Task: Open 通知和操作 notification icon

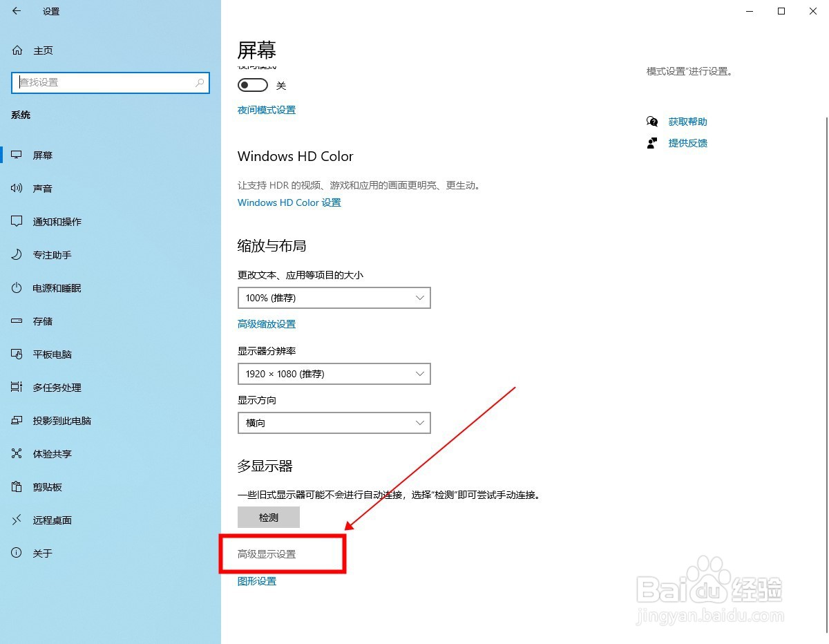Action: 17,221
